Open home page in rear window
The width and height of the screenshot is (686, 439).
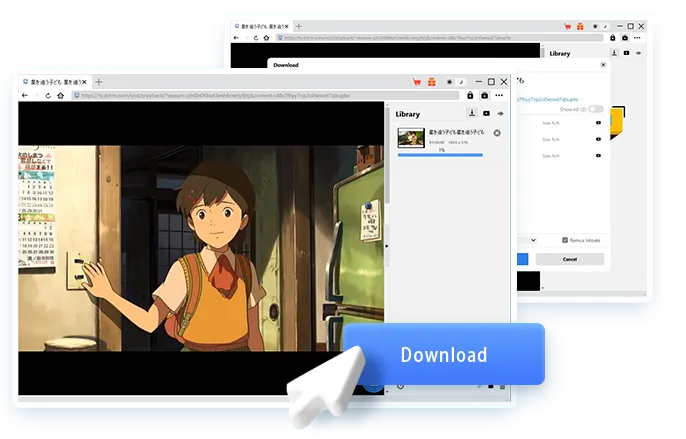(x=266, y=38)
